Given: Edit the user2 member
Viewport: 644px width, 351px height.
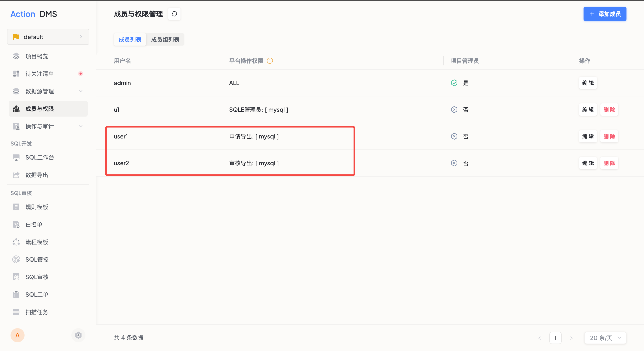Looking at the screenshot, I should coord(588,163).
